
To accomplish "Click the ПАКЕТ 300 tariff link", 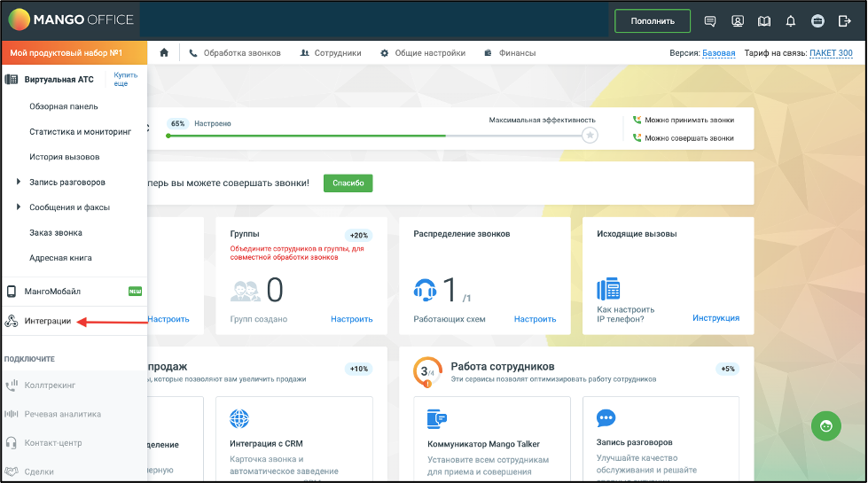I will coord(831,53).
